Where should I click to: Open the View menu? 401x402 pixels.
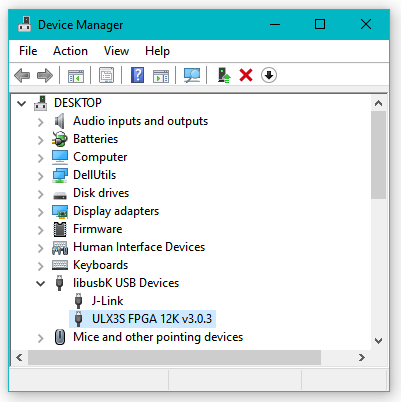point(116,51)
